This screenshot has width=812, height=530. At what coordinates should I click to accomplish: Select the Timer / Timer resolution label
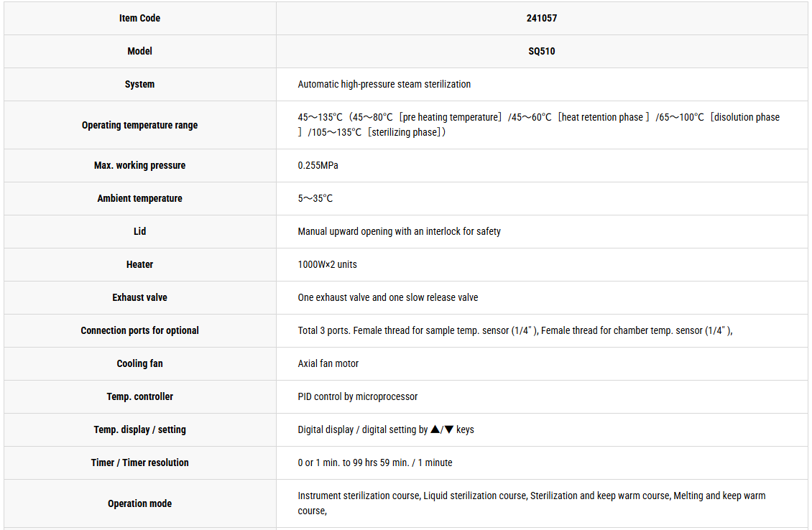(x=139, y=462)
